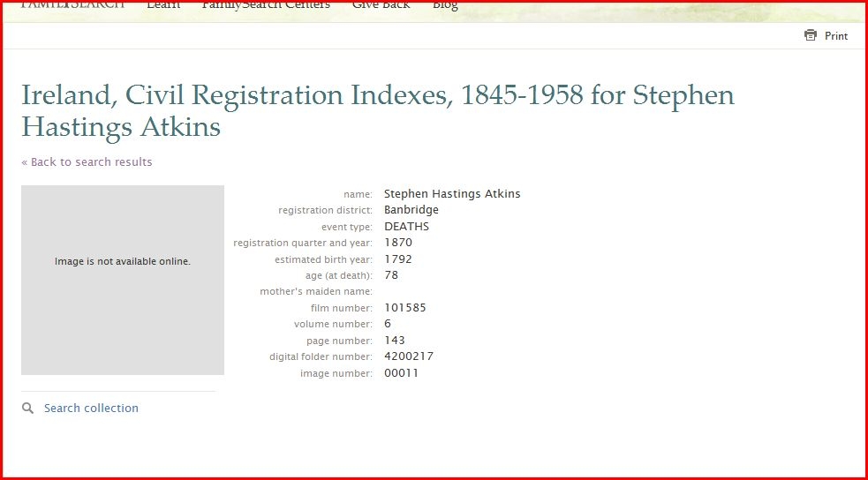Go to FamilySearch Centers in navigation

tap(266, 5)
